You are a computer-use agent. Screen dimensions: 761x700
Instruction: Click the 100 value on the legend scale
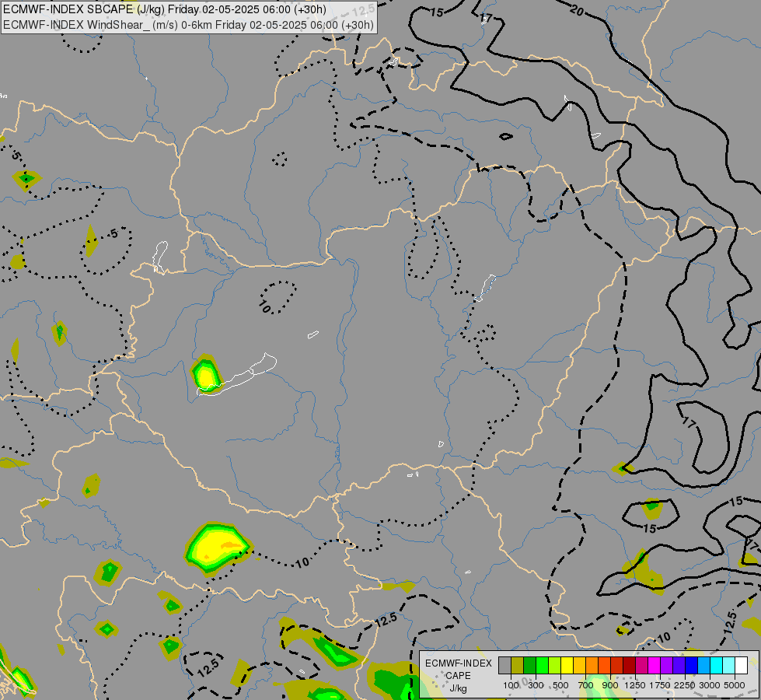click(511, 685)
